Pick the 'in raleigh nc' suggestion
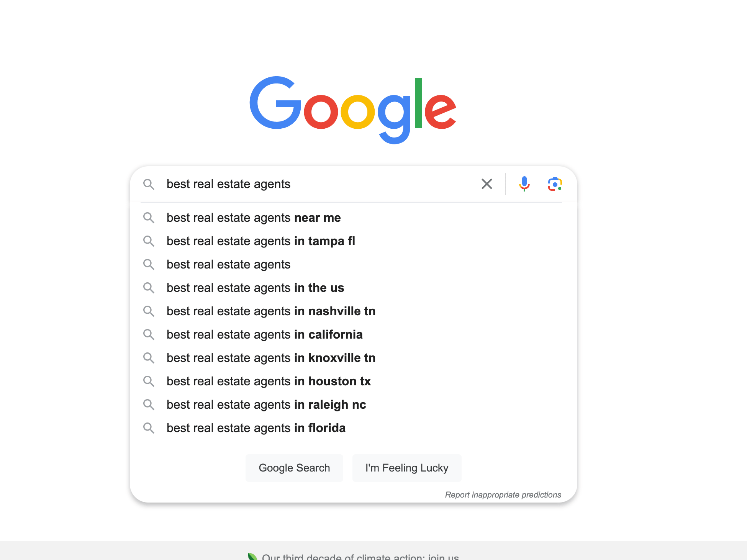The image size is (747, 560). (x=353, y=405)
